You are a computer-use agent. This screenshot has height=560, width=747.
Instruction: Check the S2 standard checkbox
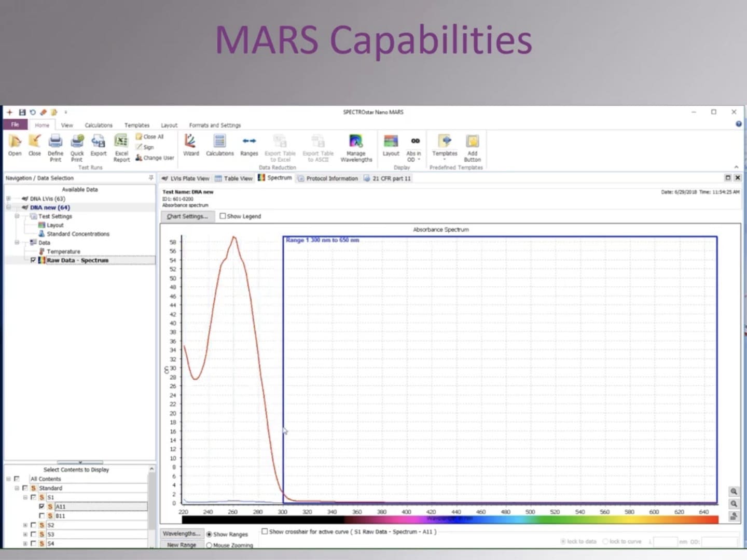[33, 525]
